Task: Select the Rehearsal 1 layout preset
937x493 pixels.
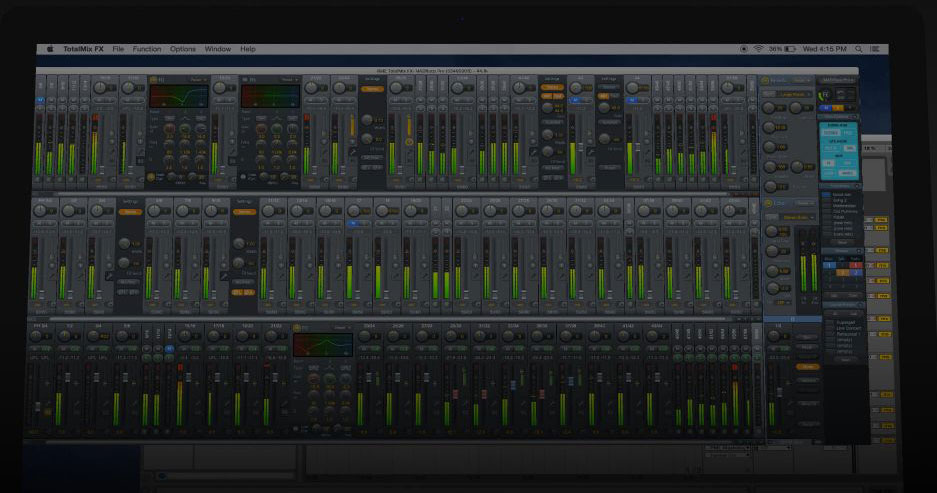Action: [x=848, y=334]
